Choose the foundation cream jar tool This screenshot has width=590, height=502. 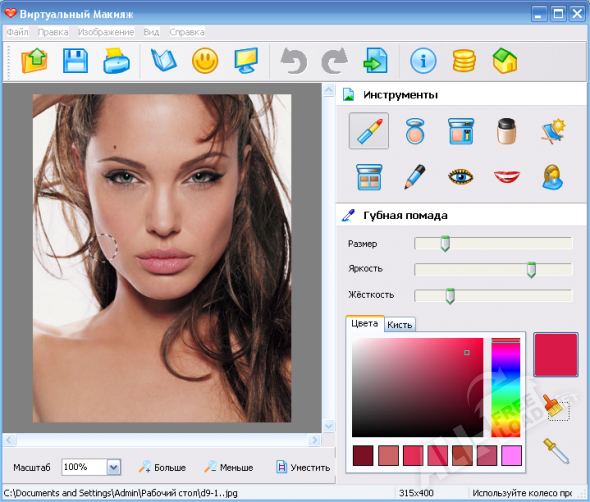pos(506,131)
